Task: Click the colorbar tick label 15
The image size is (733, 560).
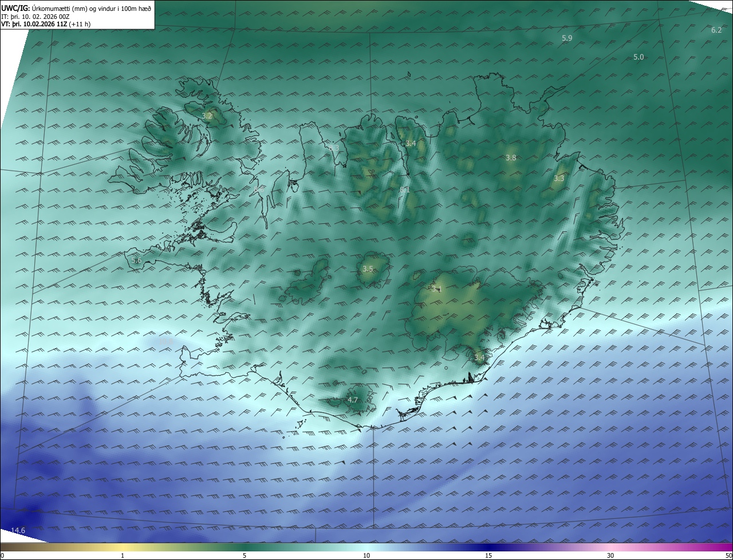Action: 488,555
